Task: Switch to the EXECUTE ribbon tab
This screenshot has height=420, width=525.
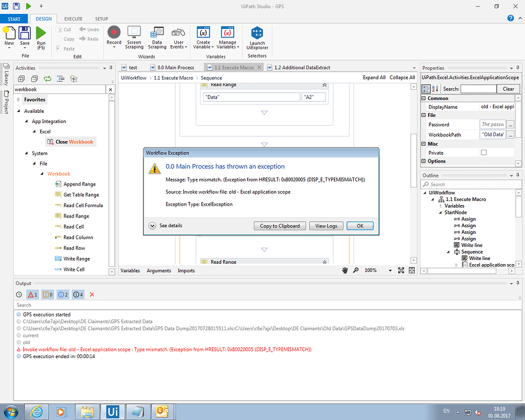Action: pos(73,18)
